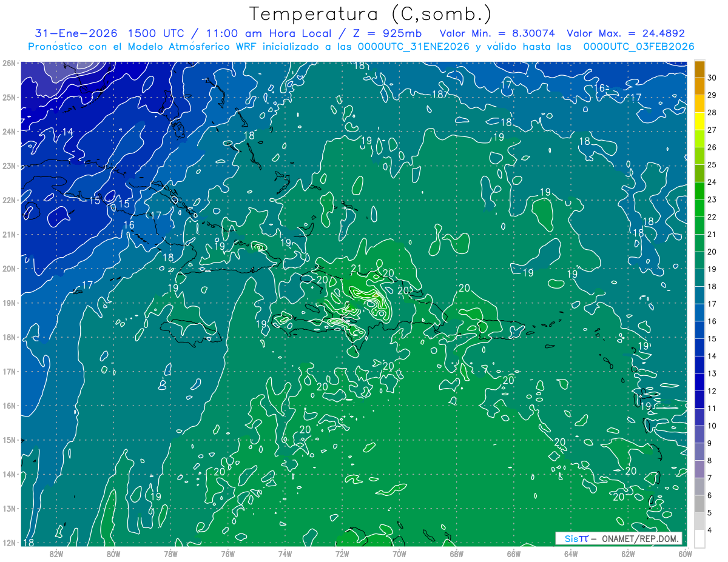The image size is (728, 562).
Task: Click color scale label '4'
Action: click(710, 530)
